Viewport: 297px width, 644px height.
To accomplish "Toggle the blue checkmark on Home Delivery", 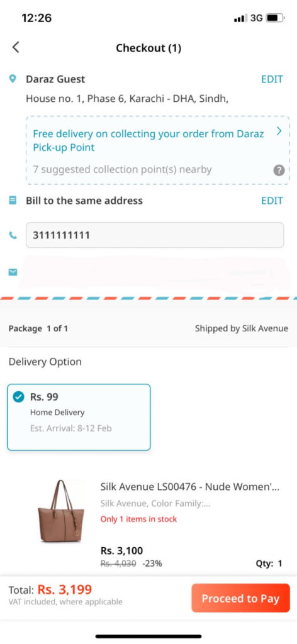I will (18, 397).
